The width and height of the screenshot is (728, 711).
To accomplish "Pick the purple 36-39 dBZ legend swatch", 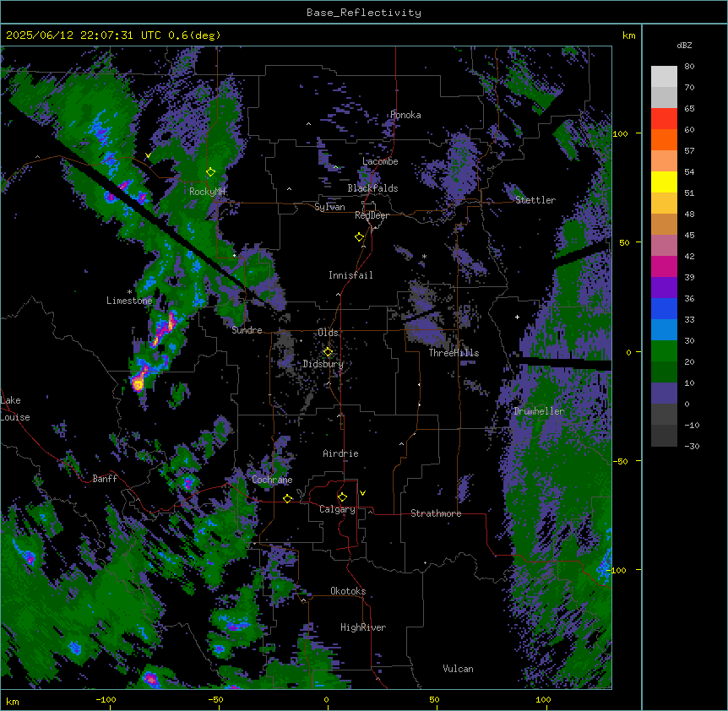I will [664, 288].
